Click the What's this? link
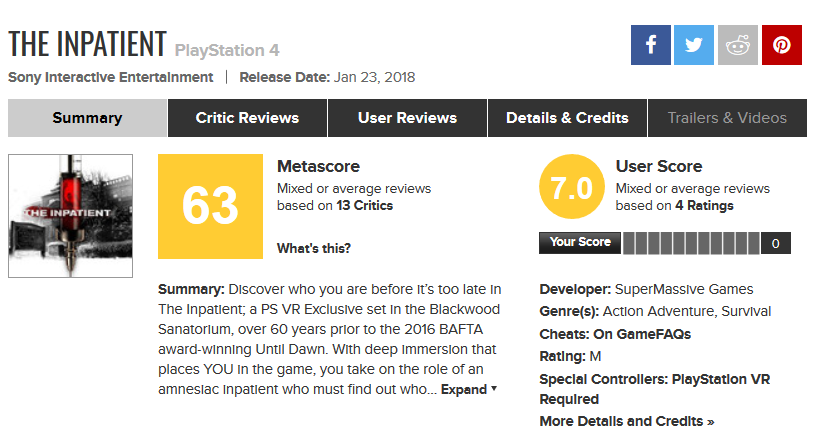Viewport: 814px width, 437px height. tap(314, 248)
